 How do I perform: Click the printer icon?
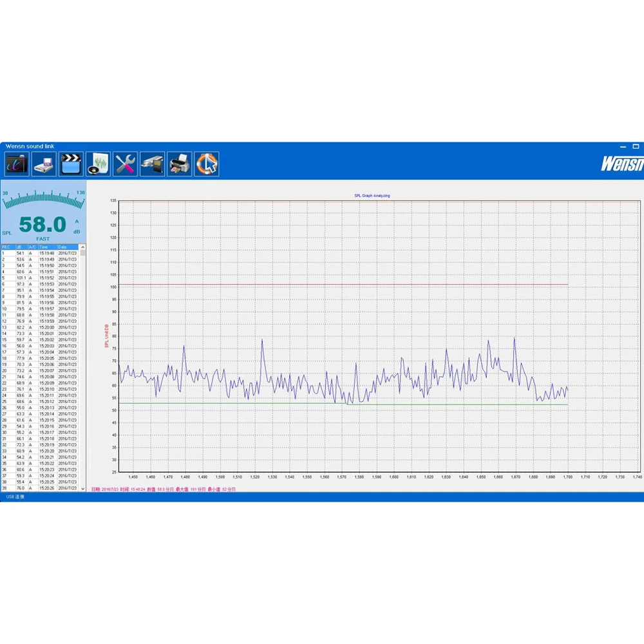click(x=180, y=164)
